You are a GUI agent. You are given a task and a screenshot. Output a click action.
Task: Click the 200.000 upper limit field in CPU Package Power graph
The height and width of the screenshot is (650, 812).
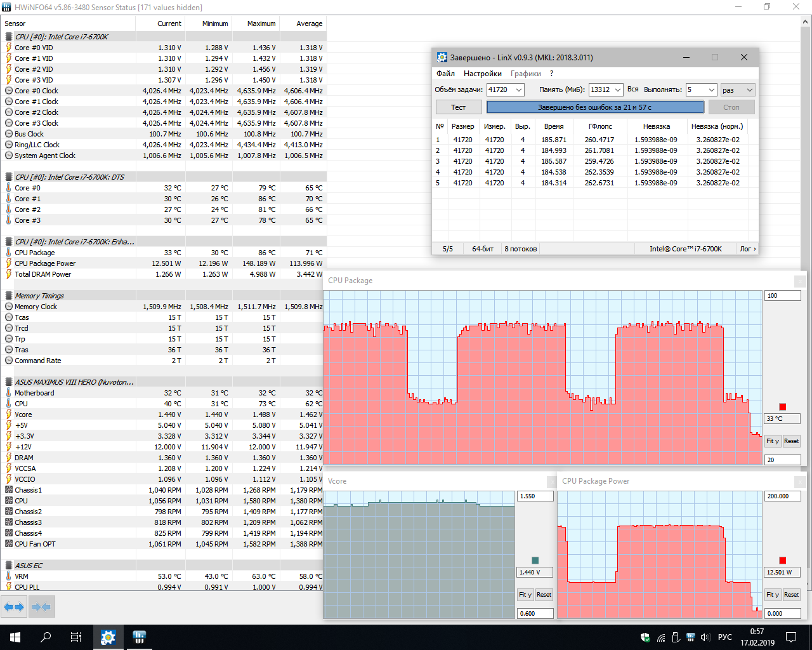782,496
